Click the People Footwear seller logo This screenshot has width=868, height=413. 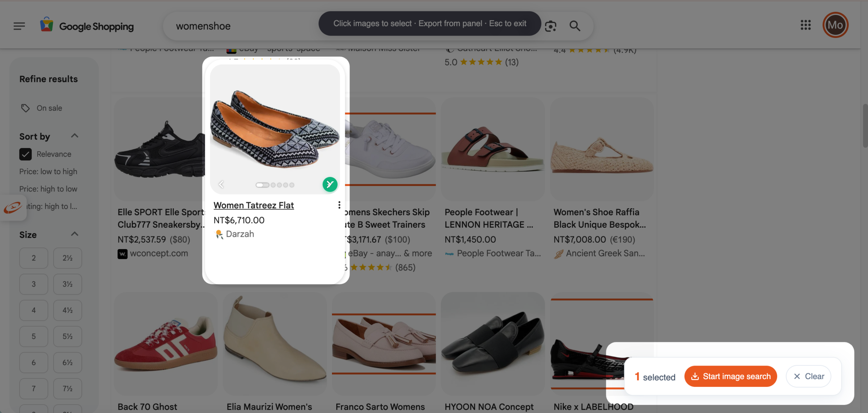pyautogui.click(x=449, y=254)
